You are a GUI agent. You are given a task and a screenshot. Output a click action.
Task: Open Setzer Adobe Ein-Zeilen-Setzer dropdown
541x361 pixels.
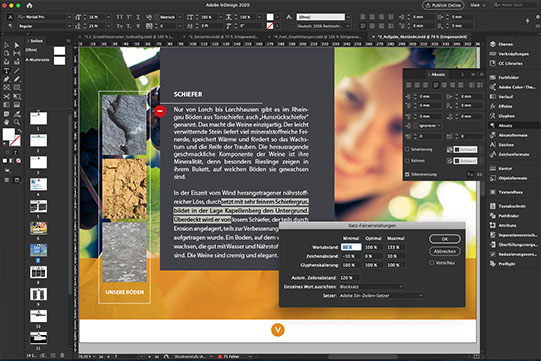coord(381,295)
